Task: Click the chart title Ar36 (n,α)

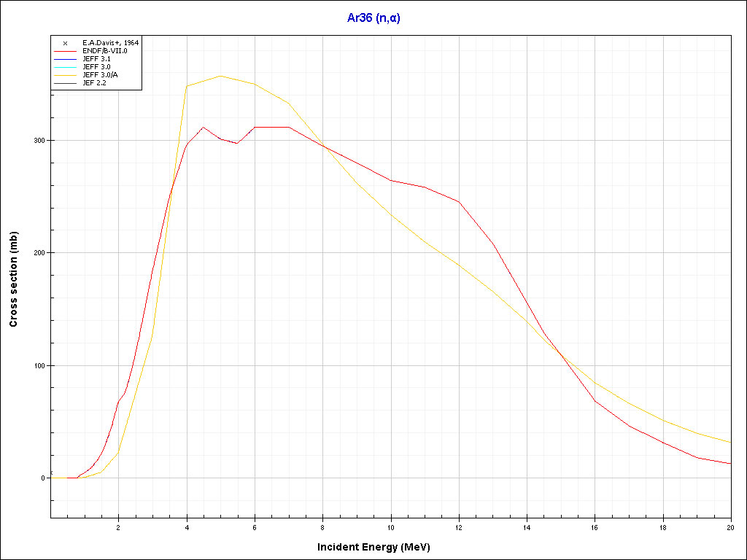Action: click(373, 17)
